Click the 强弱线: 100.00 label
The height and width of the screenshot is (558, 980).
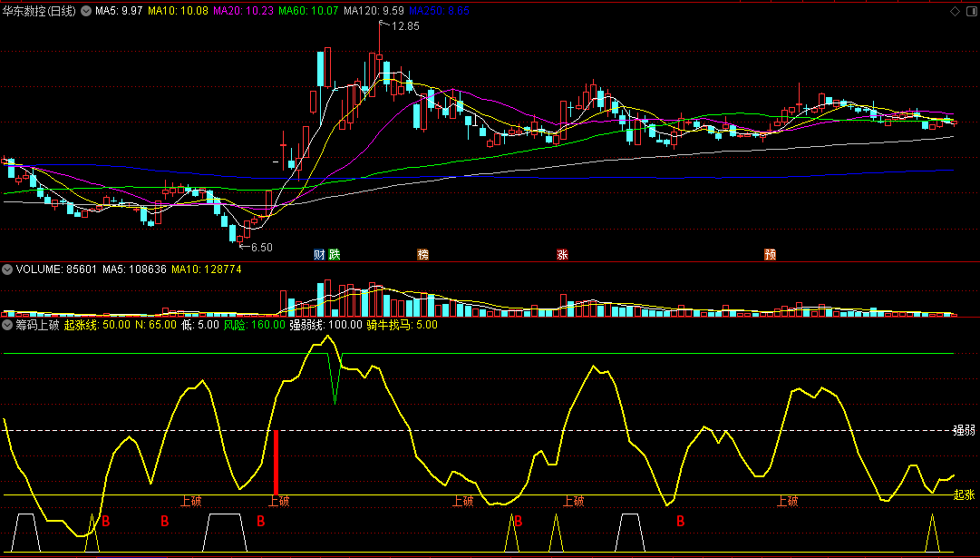coord(325,325)
